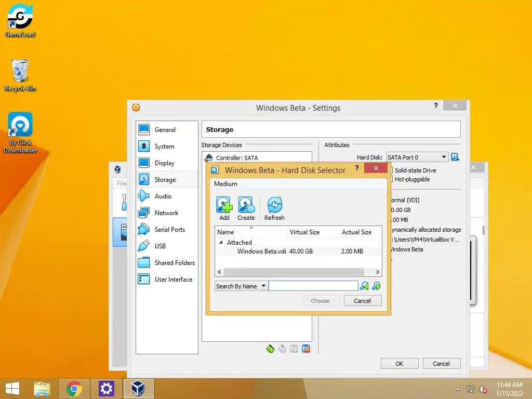Open the User Interface category
Viewport: 532px width, 399px height.
167,279
